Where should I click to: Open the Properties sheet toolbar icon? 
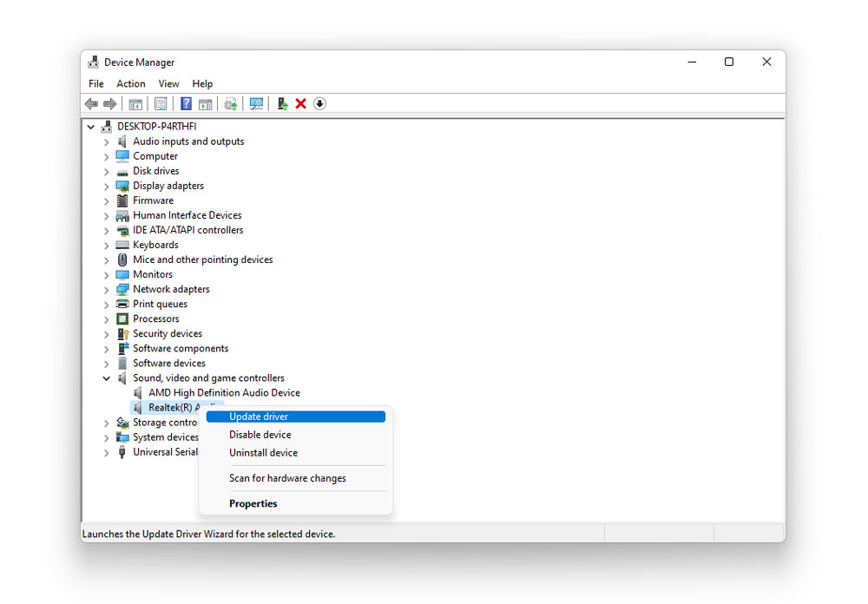[161, 103]
